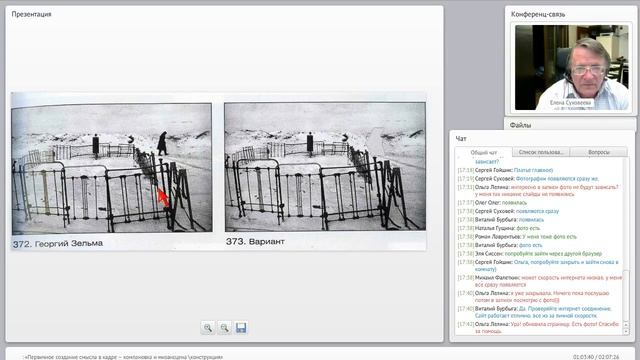
Task: Select 17:42 Ольга Лопина message 'Ура!'
Action: click(x=539, y=327)
